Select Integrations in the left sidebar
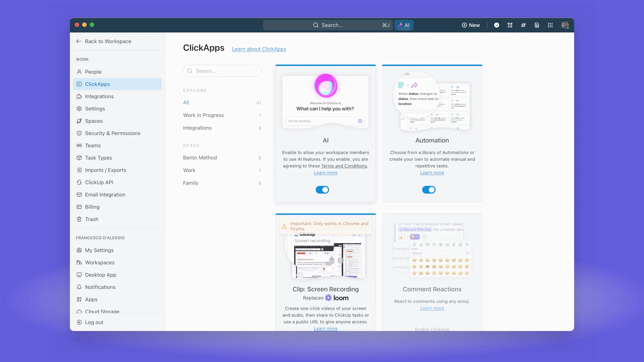Screen dimensions: 644x362 (99, 96)
